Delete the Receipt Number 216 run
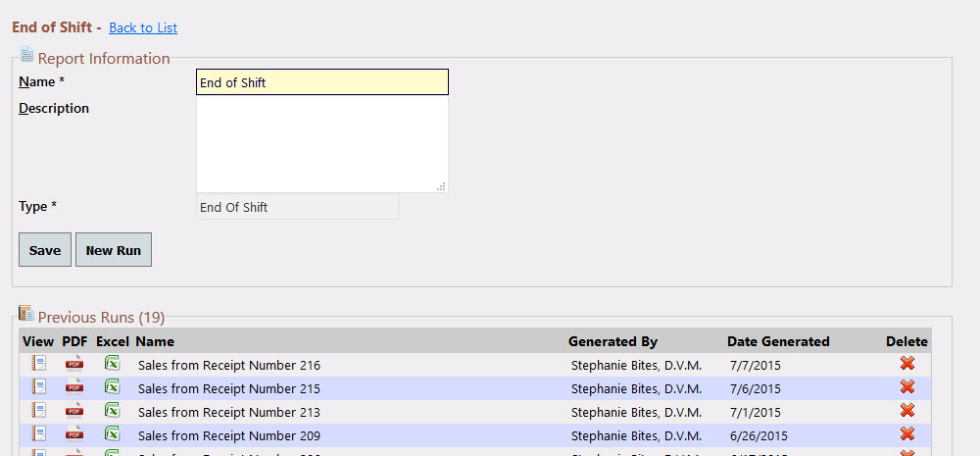980x456 pixels. (x=907, y=364)
